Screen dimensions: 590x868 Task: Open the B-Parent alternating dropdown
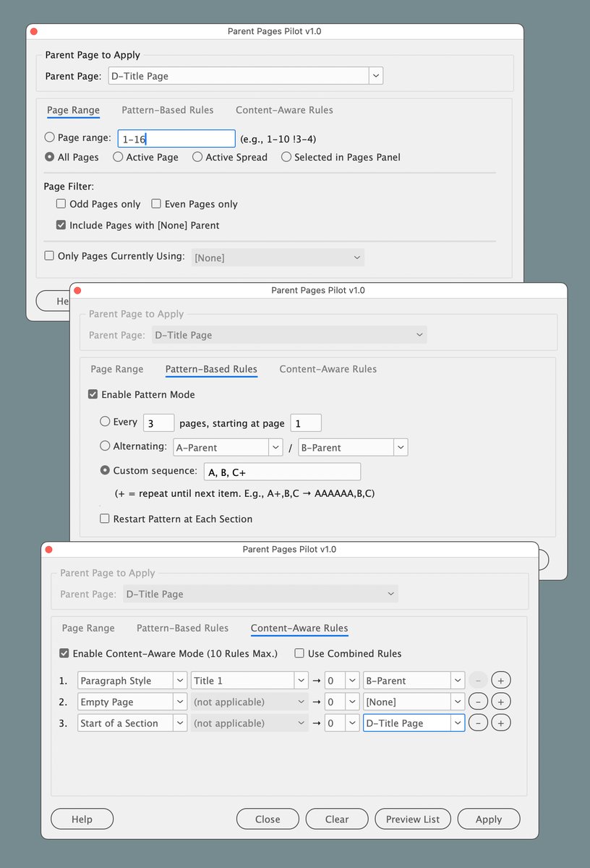[x=353, y=448]
